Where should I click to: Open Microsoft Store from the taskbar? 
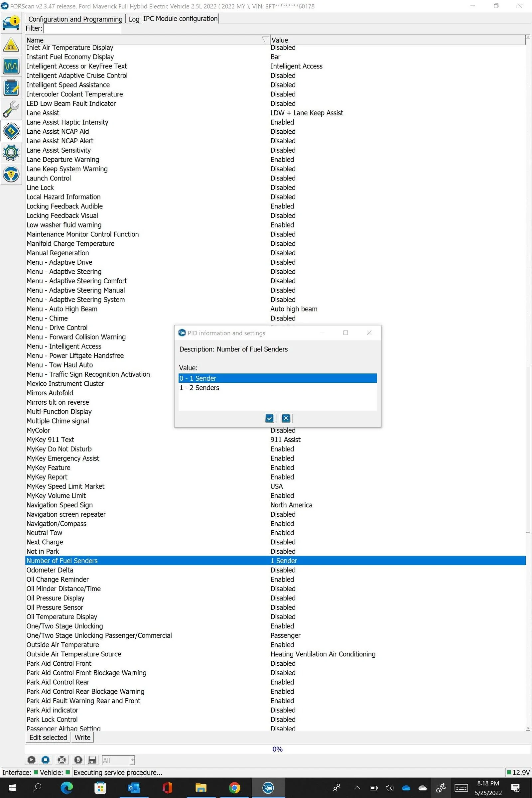coord(100,787)
